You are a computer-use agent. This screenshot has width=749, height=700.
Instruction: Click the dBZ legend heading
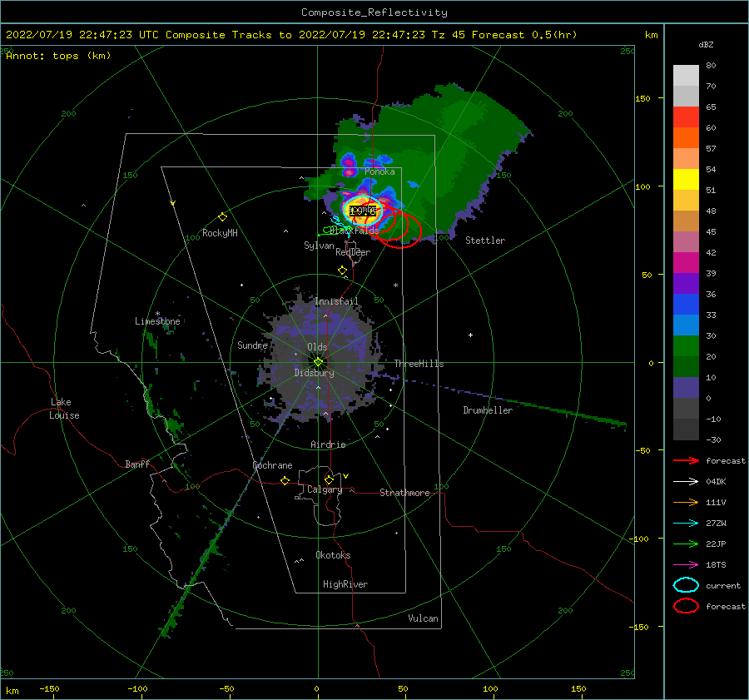(706, 44)
